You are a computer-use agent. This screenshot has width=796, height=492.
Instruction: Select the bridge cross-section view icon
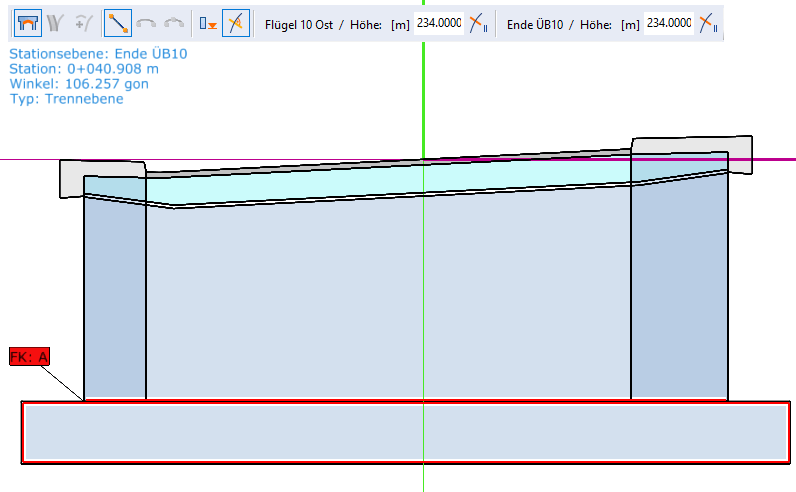coord(27,23)
